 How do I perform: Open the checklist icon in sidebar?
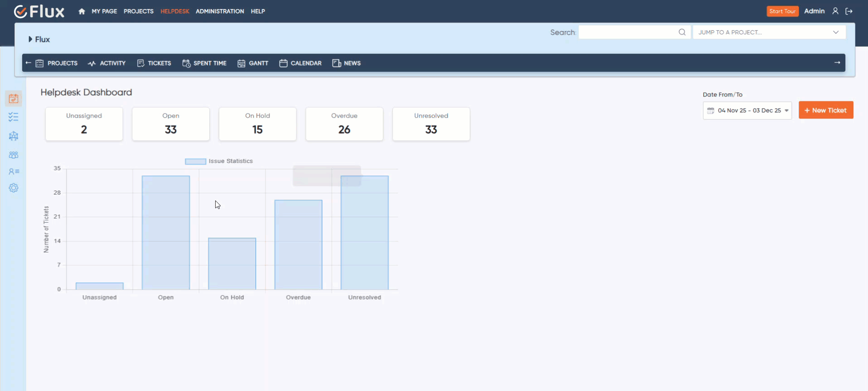tap(14, 117)
